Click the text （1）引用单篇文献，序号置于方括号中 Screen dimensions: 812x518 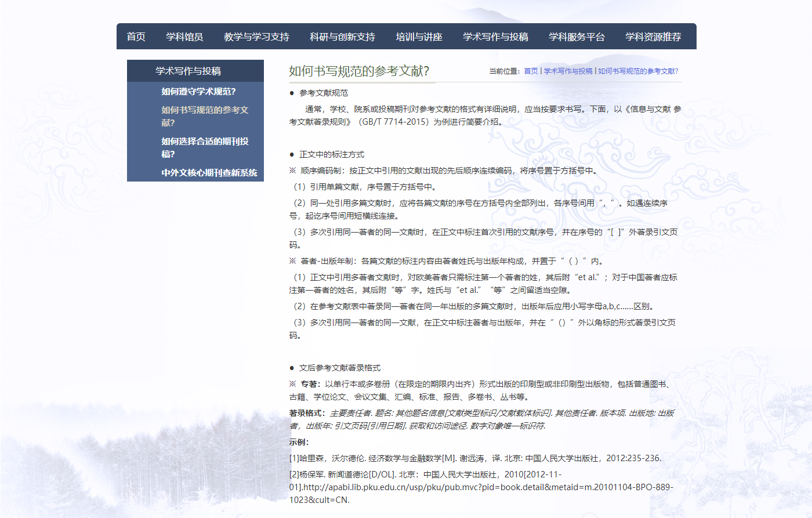pos(363,187)
